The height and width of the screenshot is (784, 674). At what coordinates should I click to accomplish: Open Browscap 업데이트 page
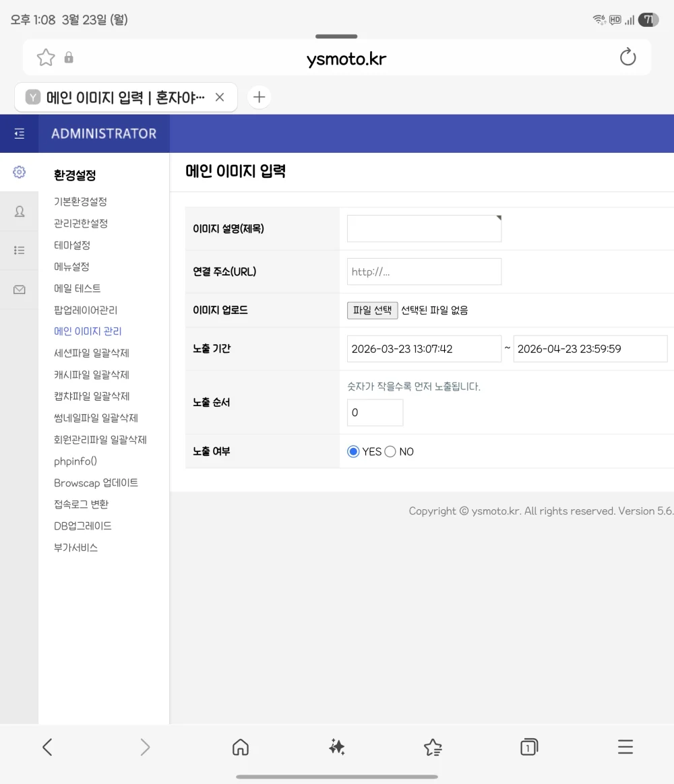click(96, 483)
